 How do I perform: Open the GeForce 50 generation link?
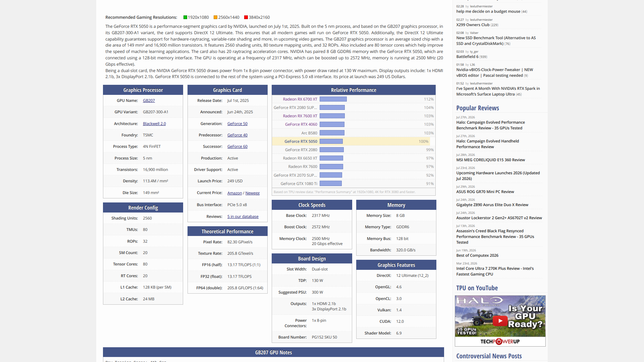point(237,124)
